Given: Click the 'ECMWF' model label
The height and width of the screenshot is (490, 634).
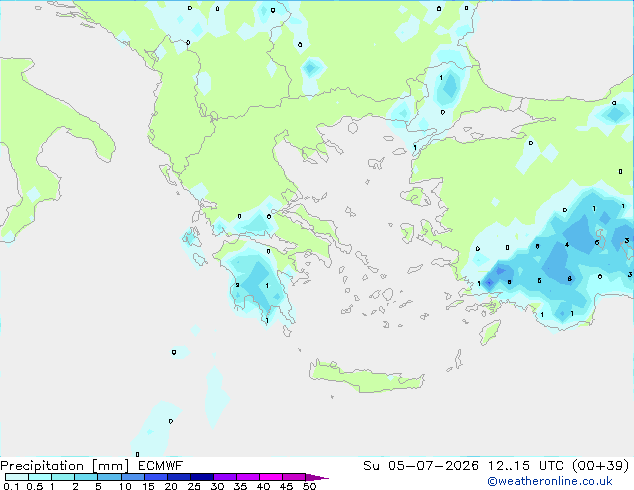Looking at the screenshot, I should click(x=161, y=466).
